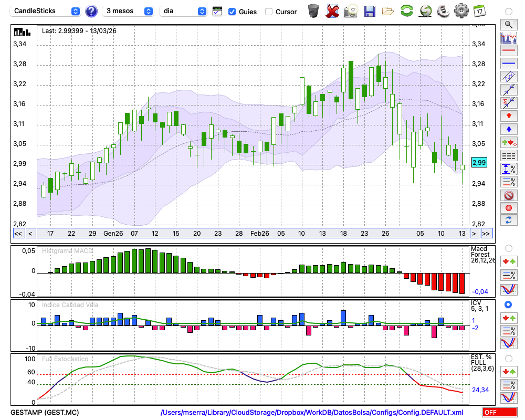The width and height of the screenshot is (525, 420).
Task: Click the red horizontal line drawing tool
Action: (x=508, y=51)
